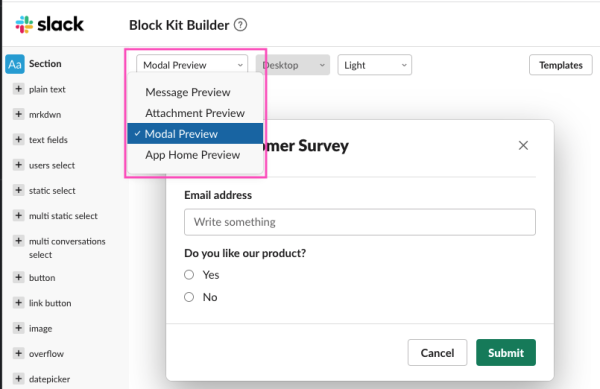Add a mrkdwn block with its plus icon

[18, 114]
